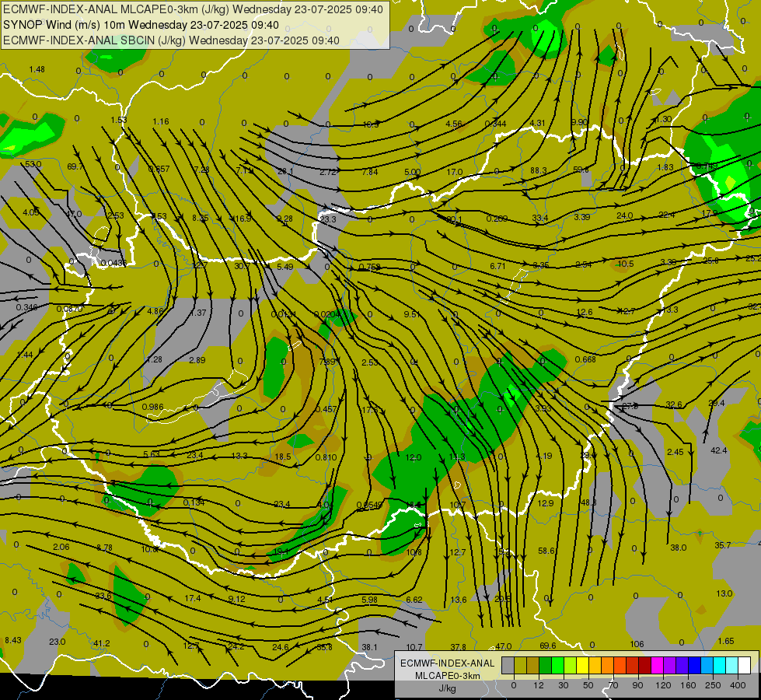Click the map value '32.6'

674,404
